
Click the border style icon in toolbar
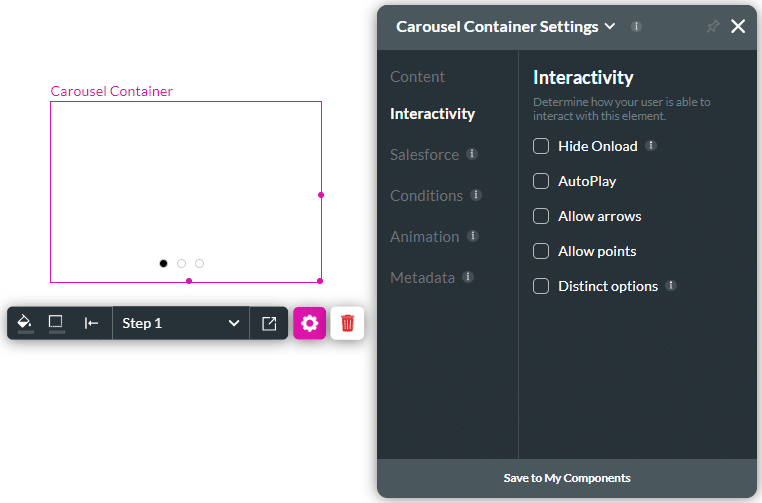56,322
